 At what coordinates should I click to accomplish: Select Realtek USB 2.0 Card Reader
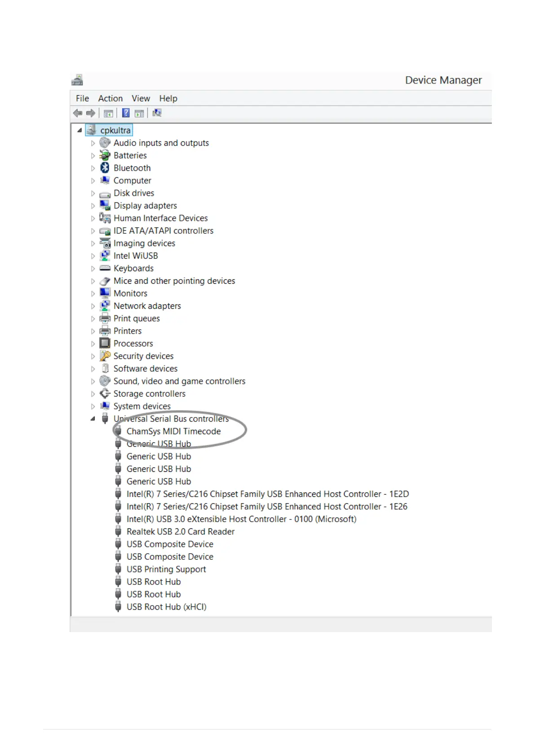[180, 532]
